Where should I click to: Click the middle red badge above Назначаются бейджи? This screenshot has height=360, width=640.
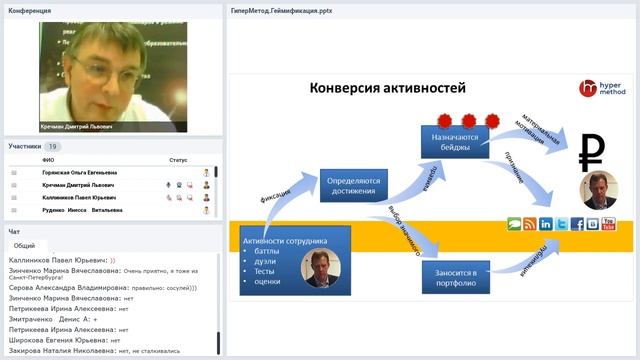point(469,121)
